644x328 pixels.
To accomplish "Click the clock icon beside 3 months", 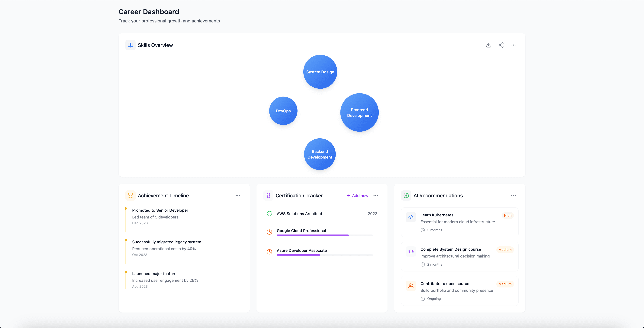I will coord(423,230).
